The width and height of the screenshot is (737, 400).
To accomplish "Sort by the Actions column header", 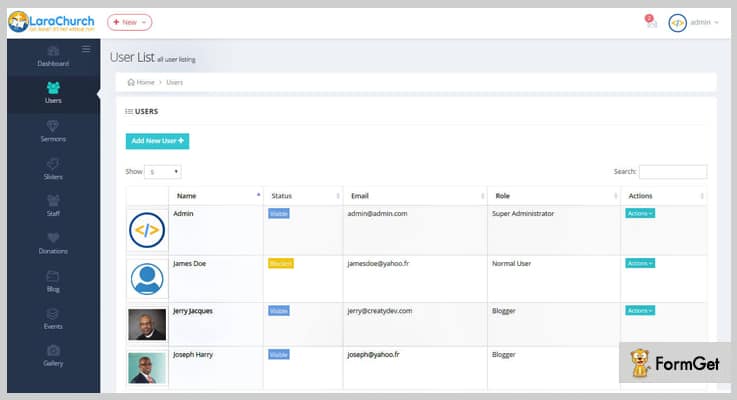I will 663,196.
